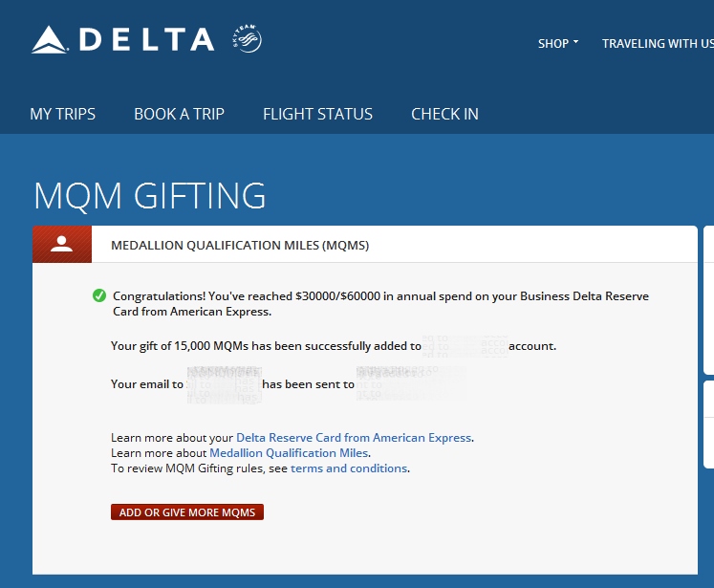This screenshot has width=714, height=588.
Task: Click the green success checkmark icon
Action: pos(99,296)
